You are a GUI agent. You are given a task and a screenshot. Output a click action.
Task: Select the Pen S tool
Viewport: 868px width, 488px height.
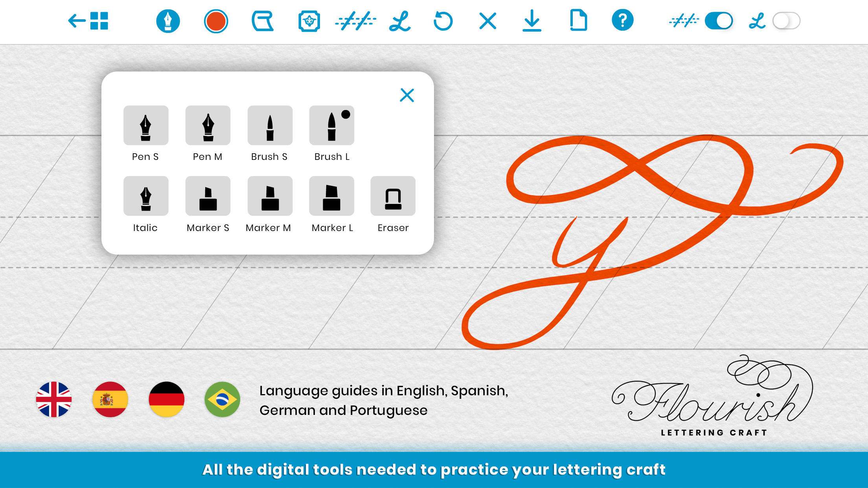point(146,125)
